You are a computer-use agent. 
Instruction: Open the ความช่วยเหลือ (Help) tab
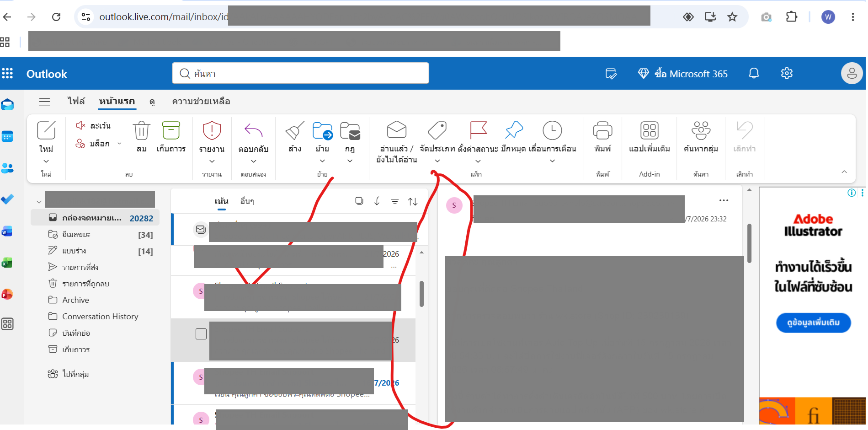201,102
